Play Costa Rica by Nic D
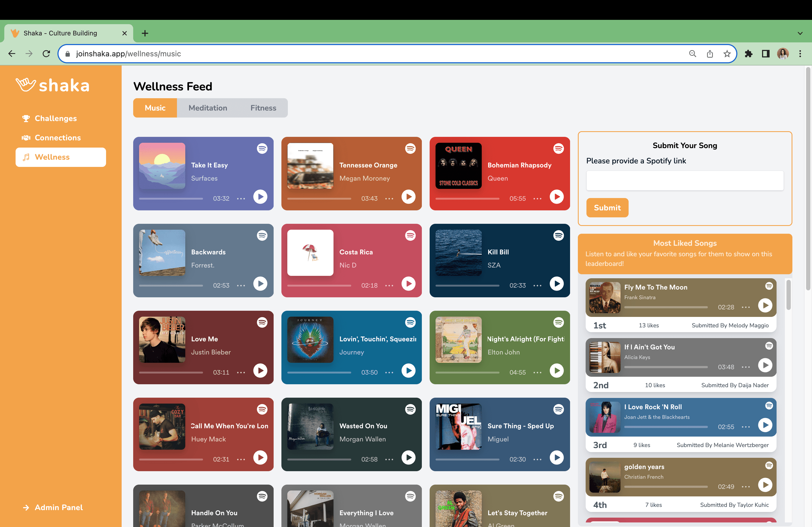The image size is (812, 527). pyautogui.click(x=408, y=284)
